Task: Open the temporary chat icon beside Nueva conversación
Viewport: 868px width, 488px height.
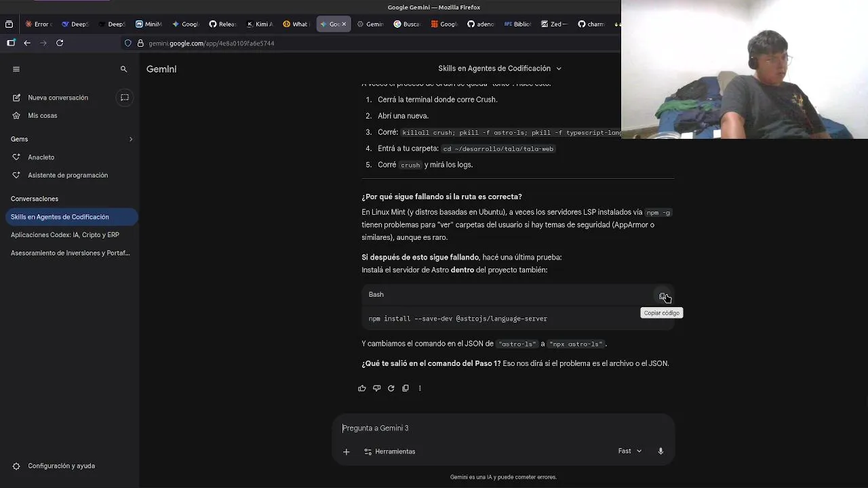Action: 125,98
